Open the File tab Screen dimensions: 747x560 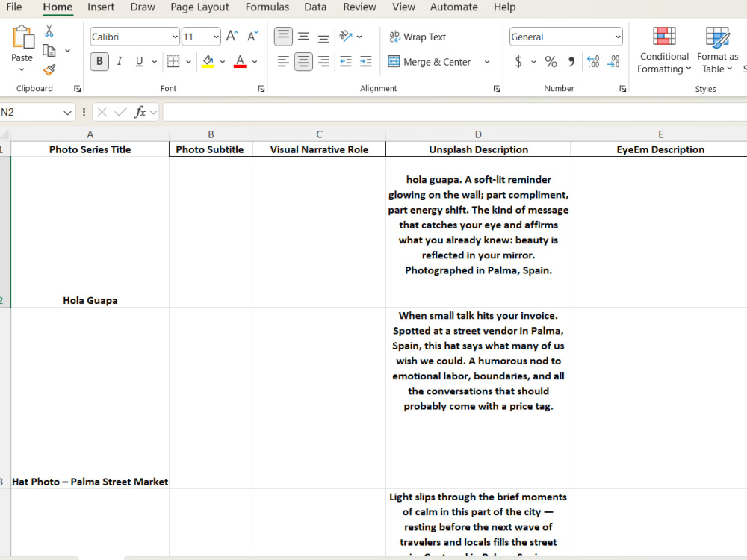tap(13, 7)
